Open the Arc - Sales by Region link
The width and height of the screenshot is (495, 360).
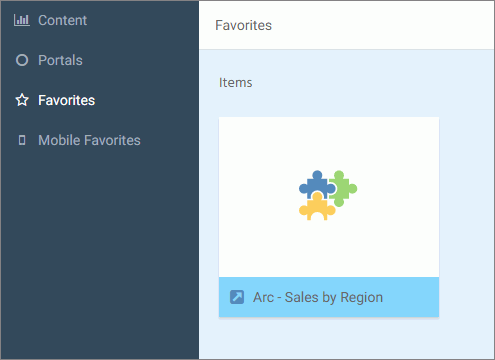coord(318,297)
